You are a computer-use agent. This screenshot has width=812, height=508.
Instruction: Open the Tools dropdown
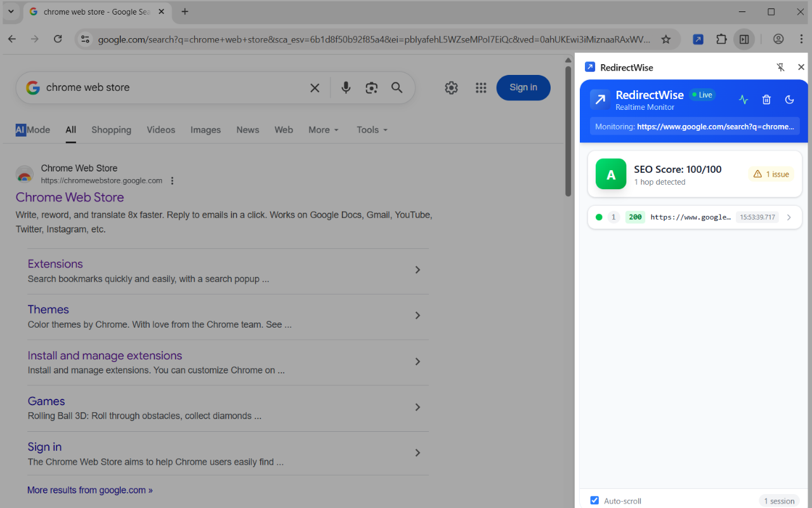pyautogui.click(x=372, y=130)
